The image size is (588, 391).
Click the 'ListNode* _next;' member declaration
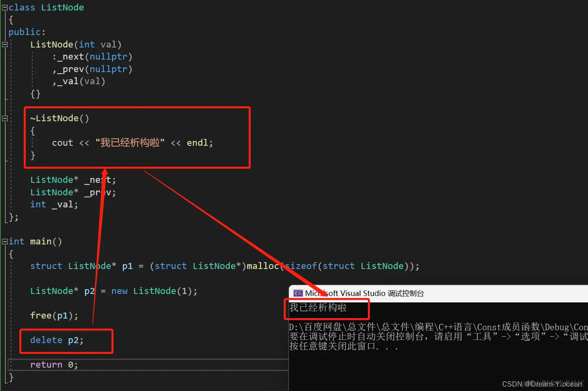coord(73,180)
